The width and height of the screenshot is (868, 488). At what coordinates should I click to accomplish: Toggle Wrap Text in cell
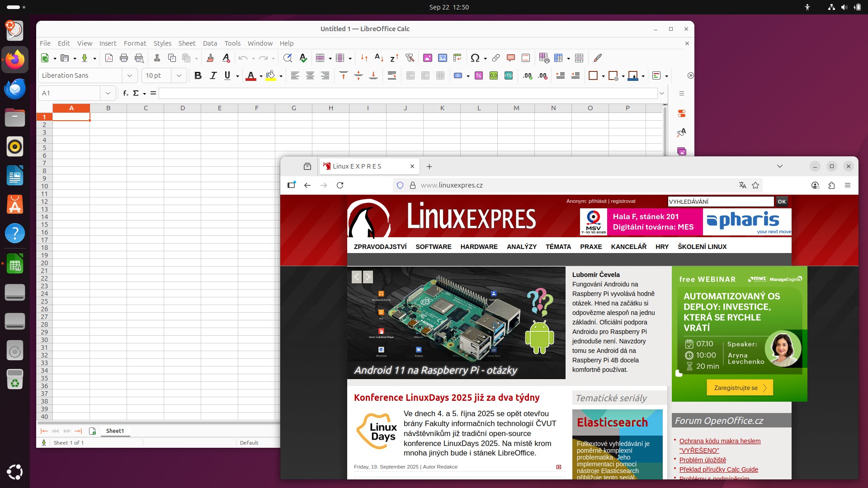[x=392, y=75]
